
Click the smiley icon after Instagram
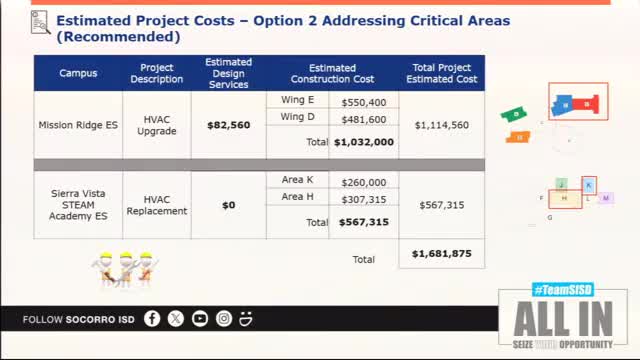click(246, 319)
